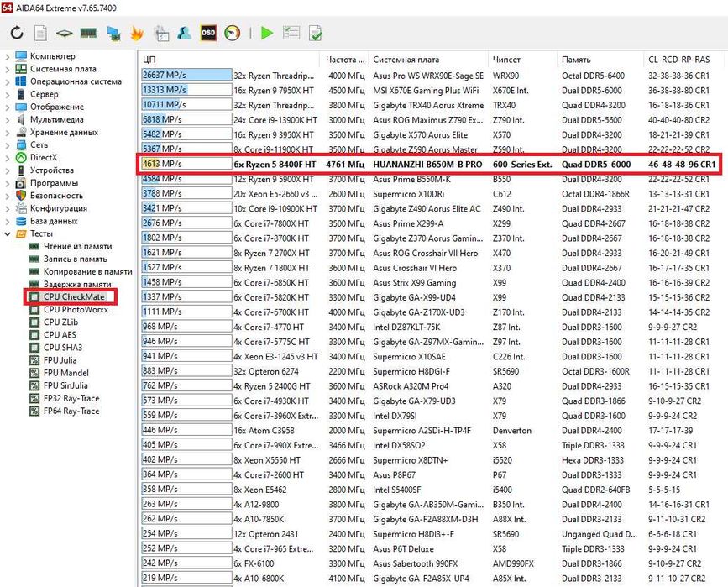The width and height of the screenshot is (728, 587).
Task: Click the Refresh toolbar icon
Action: pos(17,33)
